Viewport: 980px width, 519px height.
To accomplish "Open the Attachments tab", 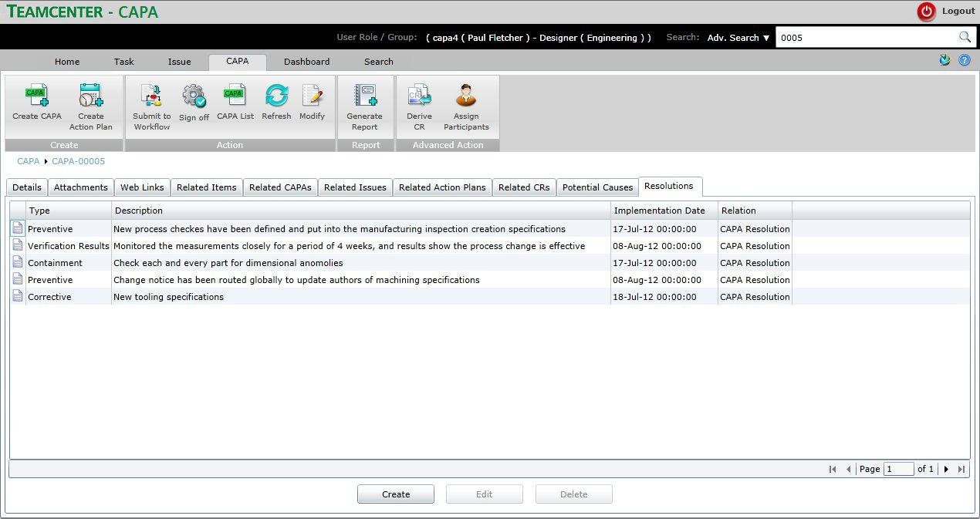I will point(81,187).
